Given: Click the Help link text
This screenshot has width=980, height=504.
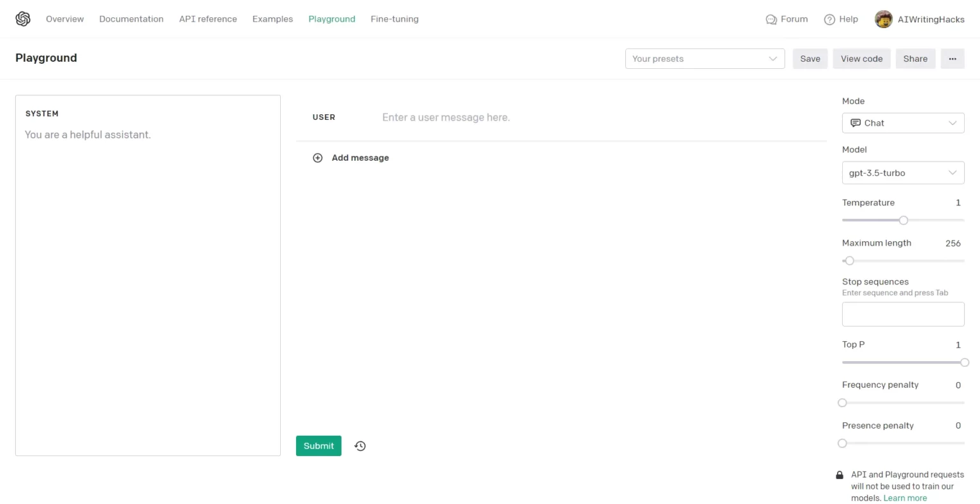Looking at the screenshot, I should [x=849, y=19].
